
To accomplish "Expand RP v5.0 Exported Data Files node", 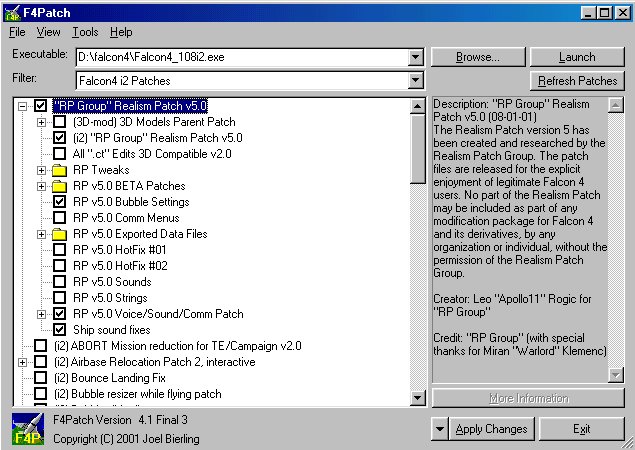I will tap(41, 234).
